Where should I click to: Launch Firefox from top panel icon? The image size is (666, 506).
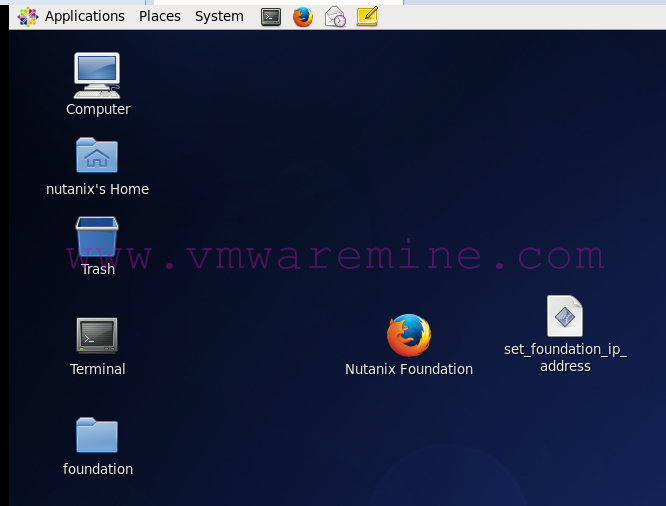(303, 17)
